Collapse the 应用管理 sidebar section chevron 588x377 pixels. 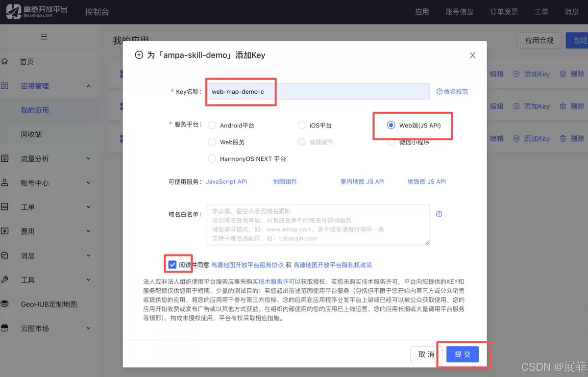(x=89, y=86)
